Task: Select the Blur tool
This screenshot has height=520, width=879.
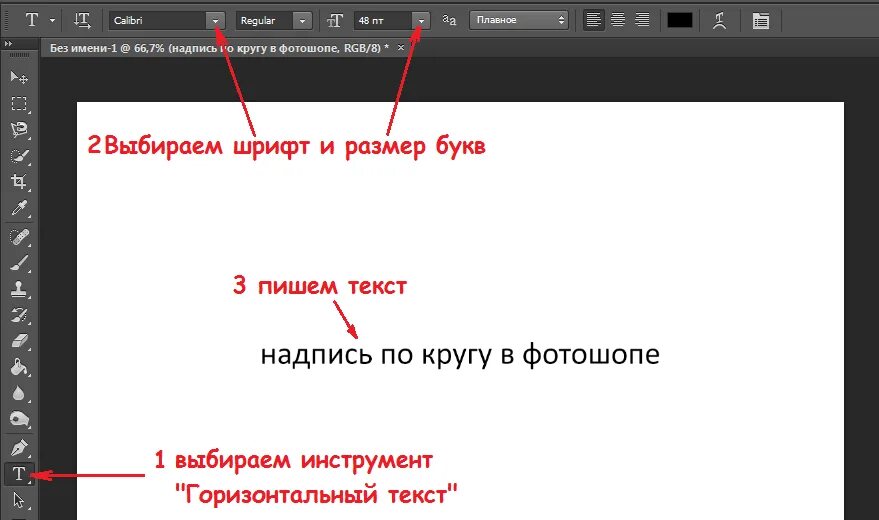Action: click(x=19, y=393)
